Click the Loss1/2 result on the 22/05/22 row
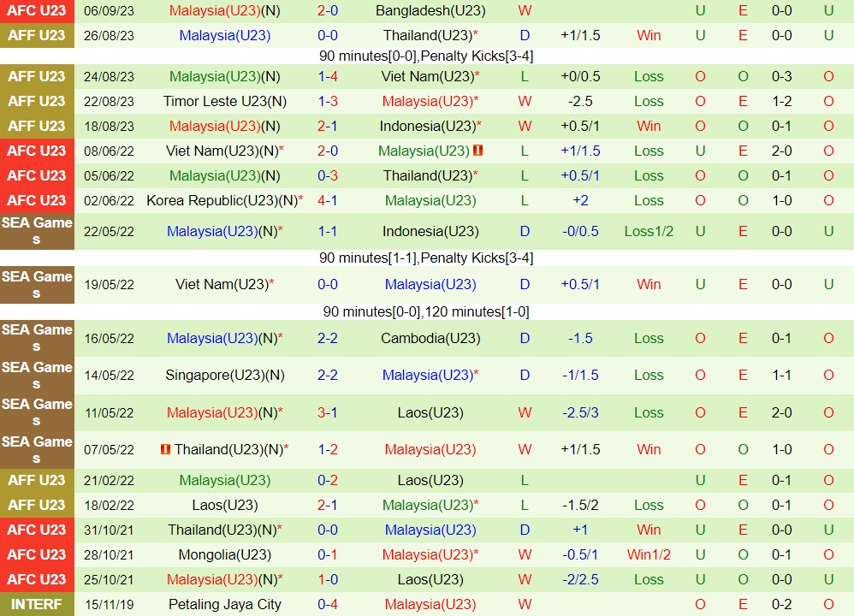Screen dimensions: 854x616 click(x=649, y=232)
